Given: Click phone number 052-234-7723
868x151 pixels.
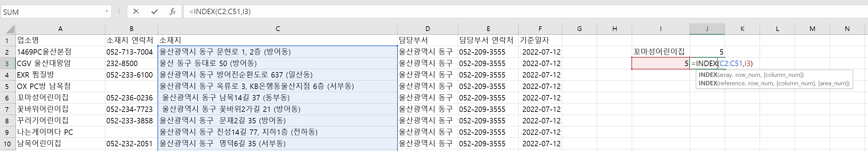Looking at the screenshot, I should (x=131, y=109).
